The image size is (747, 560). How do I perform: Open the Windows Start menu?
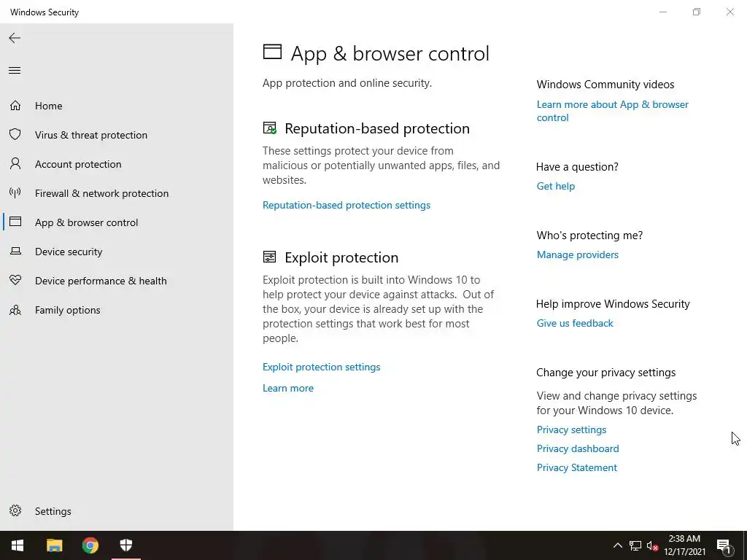click(x=18, y=545)
